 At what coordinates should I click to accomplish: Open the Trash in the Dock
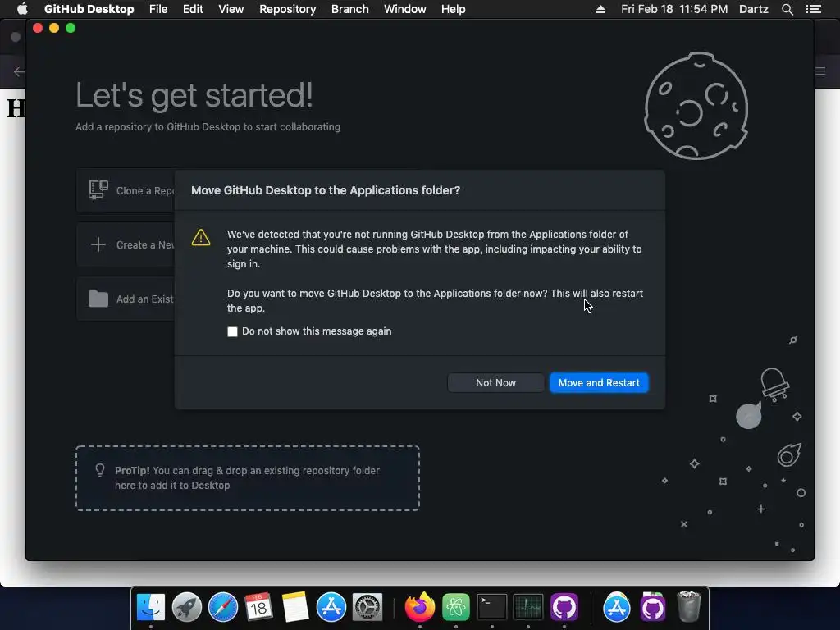[x=689, y=606]
